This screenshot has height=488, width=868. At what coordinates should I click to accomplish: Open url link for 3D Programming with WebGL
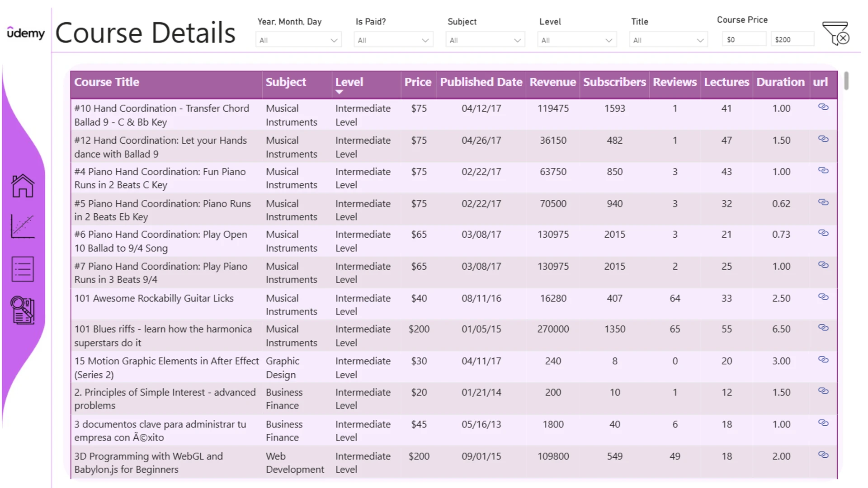tap(823, 455)
